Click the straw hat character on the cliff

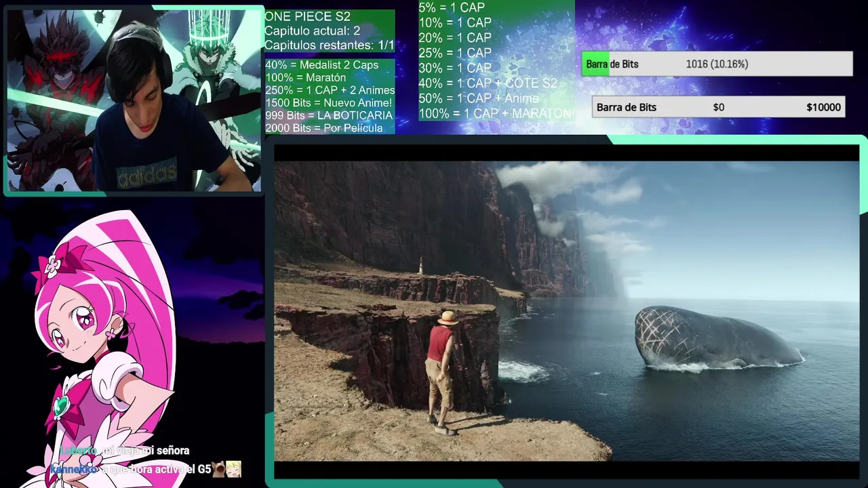pyautogui.click(x=442, y=371)
